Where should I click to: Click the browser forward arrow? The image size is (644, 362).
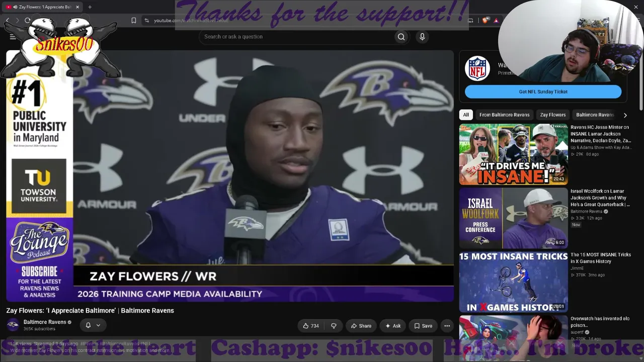point(17,21)
